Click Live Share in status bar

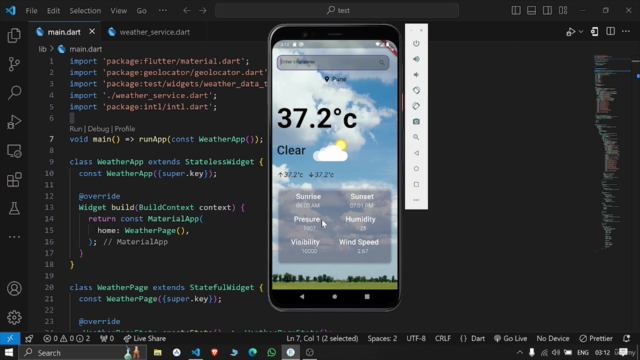(x=145, y=338)
